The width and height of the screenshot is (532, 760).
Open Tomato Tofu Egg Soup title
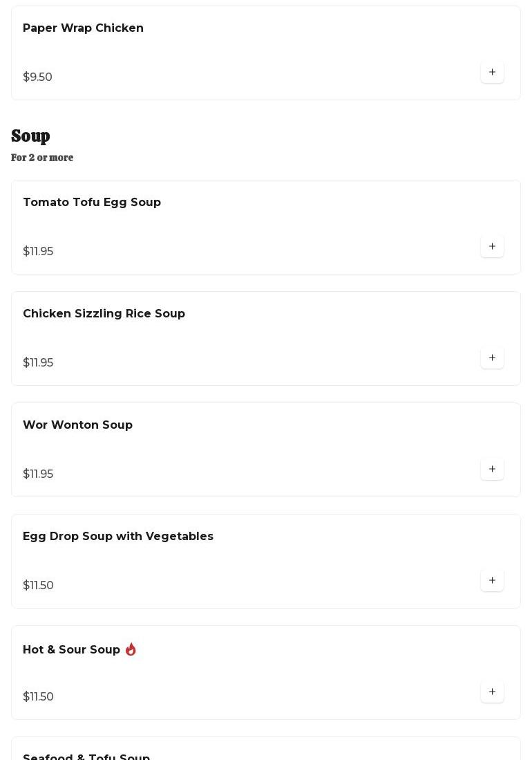tap(92, 203)
